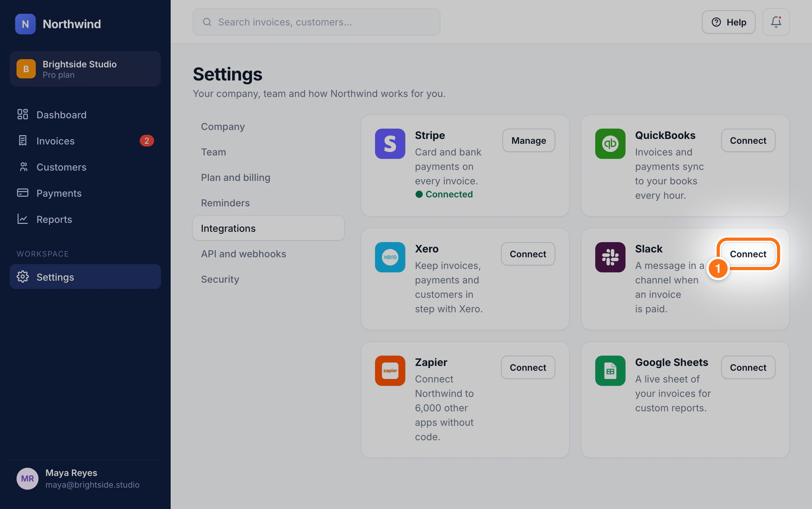The width and height of the screenshot is (812, 509).
Task: Click the Xero logo icon
Action: 390,257
